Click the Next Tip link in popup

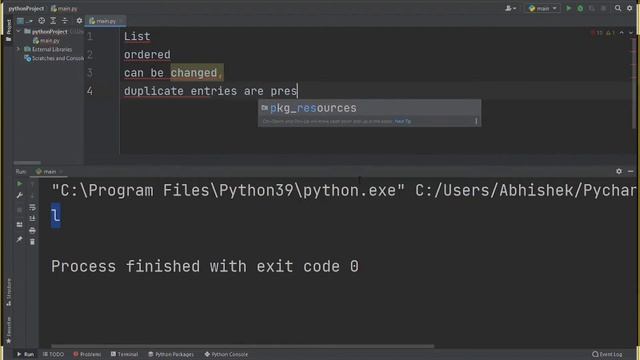point(403,121)
